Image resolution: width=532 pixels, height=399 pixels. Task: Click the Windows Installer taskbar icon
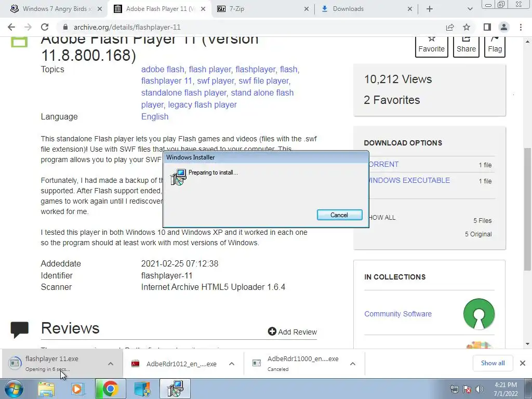tap(175, 389)
